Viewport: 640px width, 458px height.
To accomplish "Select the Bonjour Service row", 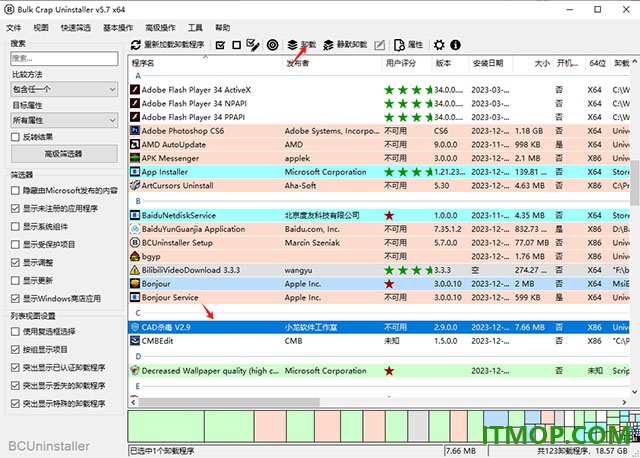I will click(379, 297).
